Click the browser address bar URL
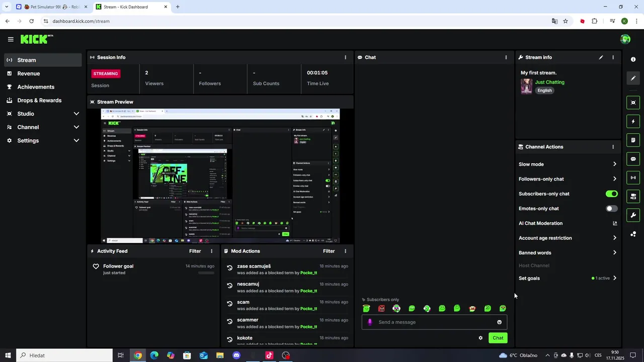 point(81,21)
